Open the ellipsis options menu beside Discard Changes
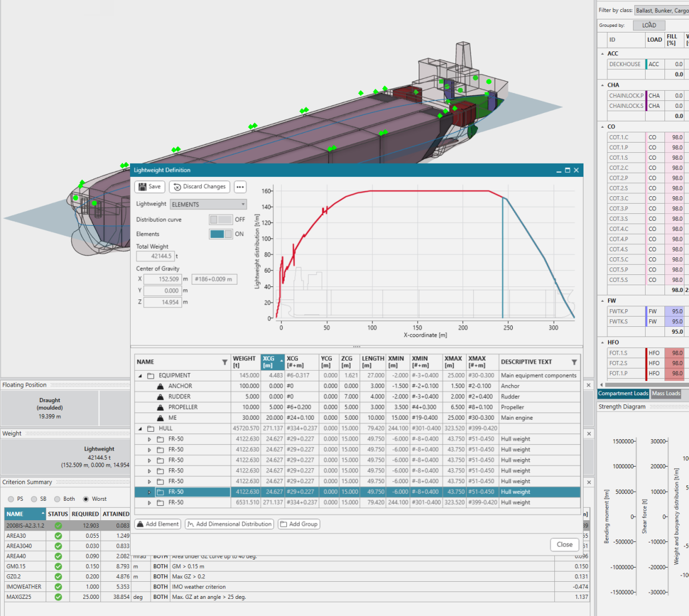This screenshot has height=616, width=689. [x=240, y=187]
